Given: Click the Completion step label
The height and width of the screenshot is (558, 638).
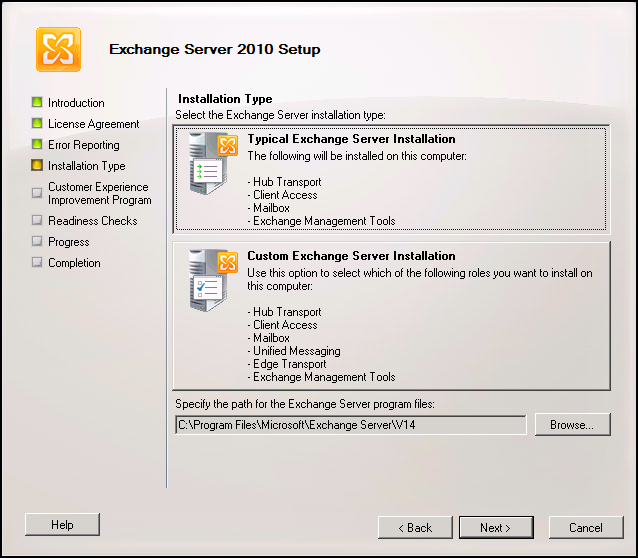Looking at the screenshot, I should [74, 263].
